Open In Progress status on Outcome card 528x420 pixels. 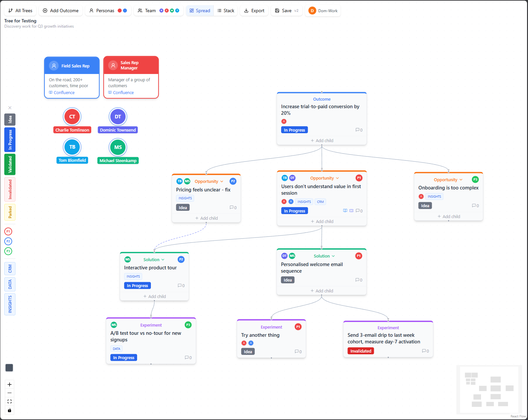(294, 130)
